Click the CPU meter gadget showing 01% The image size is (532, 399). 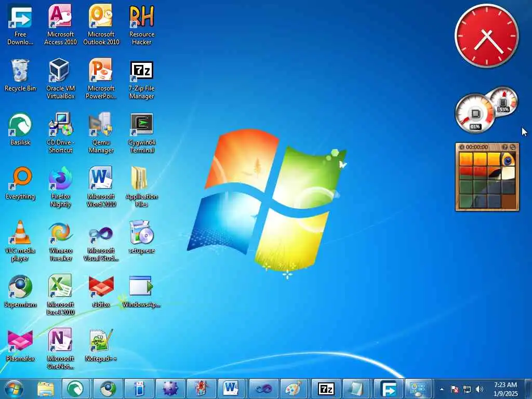[x=475, y=114]
